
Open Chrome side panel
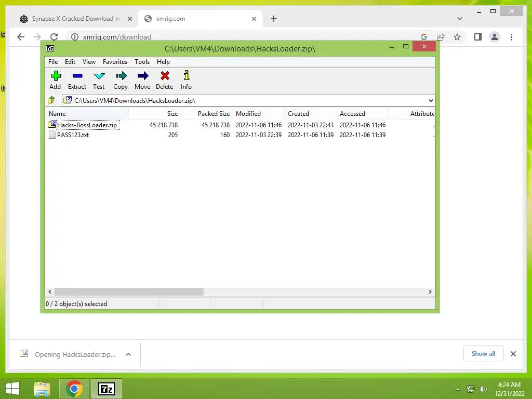pyautogui.click(x=478, y=37)
